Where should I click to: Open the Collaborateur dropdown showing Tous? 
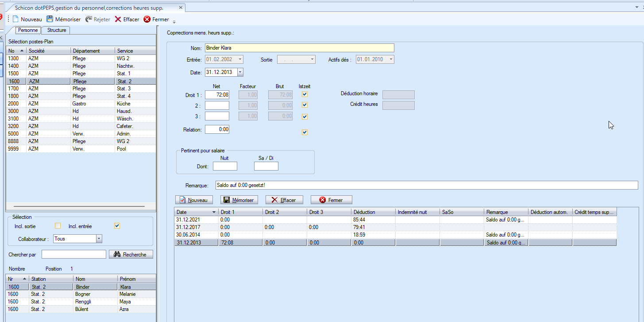point(99,239)
